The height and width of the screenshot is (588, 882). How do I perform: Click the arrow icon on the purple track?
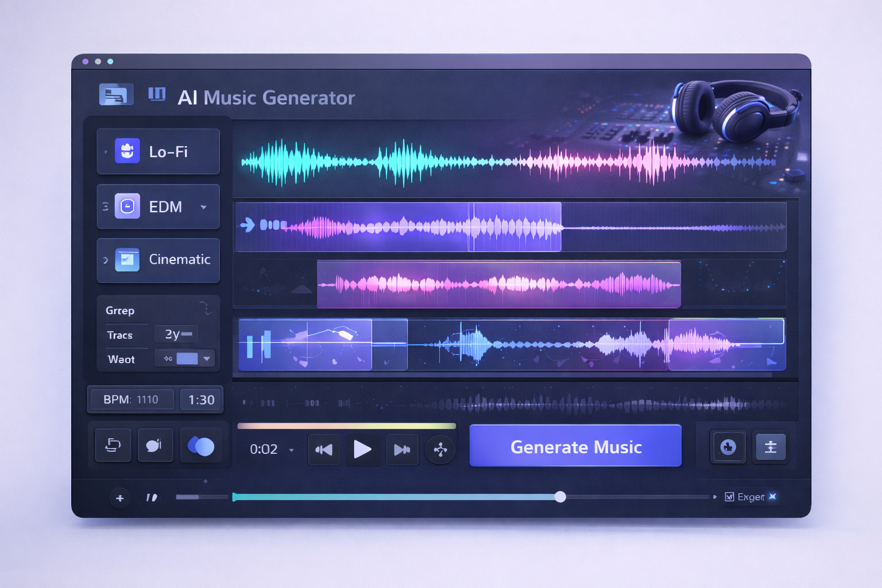[x=247, y=225]
